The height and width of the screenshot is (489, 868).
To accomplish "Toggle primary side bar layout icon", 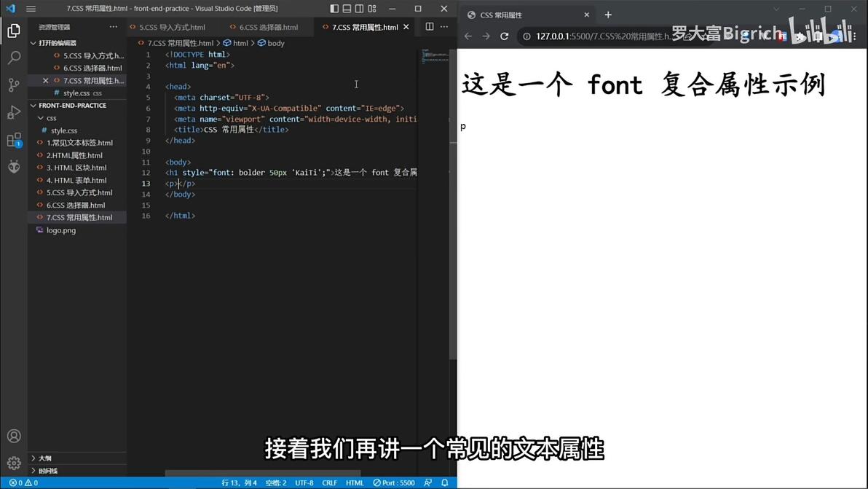I will click(334, 8).
